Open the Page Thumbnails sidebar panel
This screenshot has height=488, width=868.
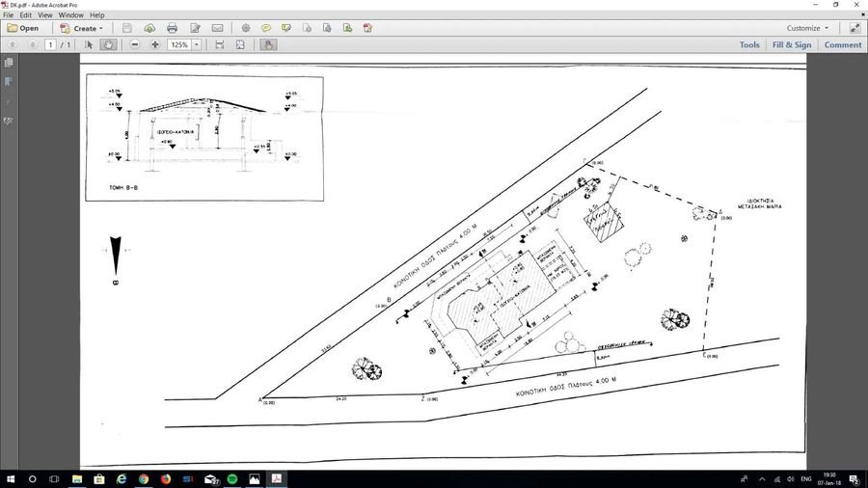[9, 63]
